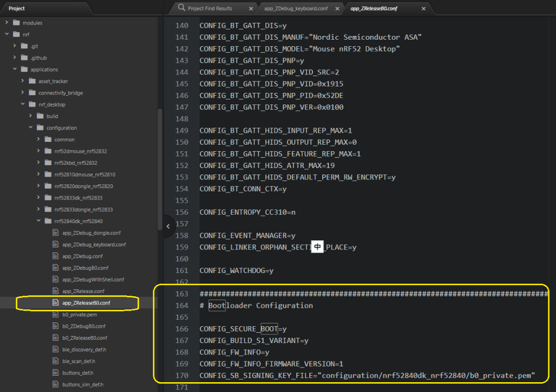Click the folder icon next to common

pyautogui.click(x=47, y=140)
